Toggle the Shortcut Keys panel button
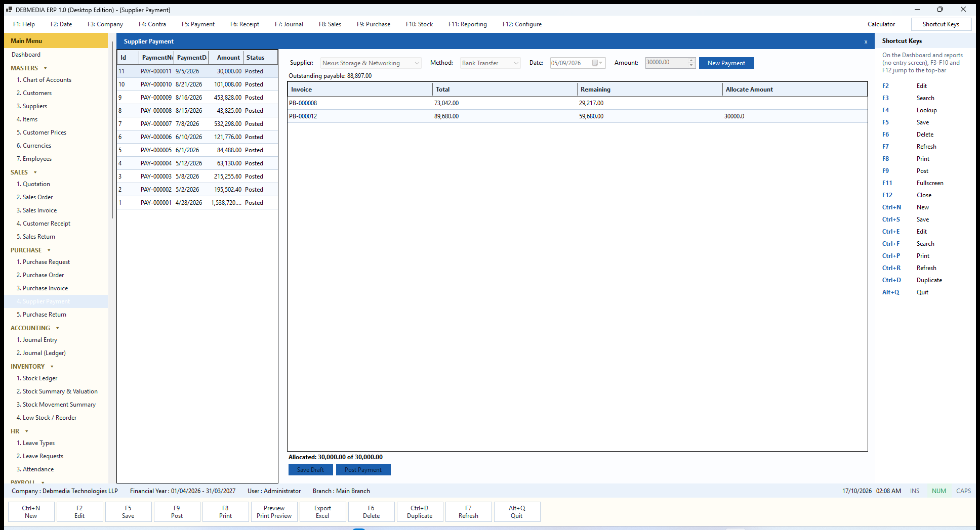 click(941, 24)
